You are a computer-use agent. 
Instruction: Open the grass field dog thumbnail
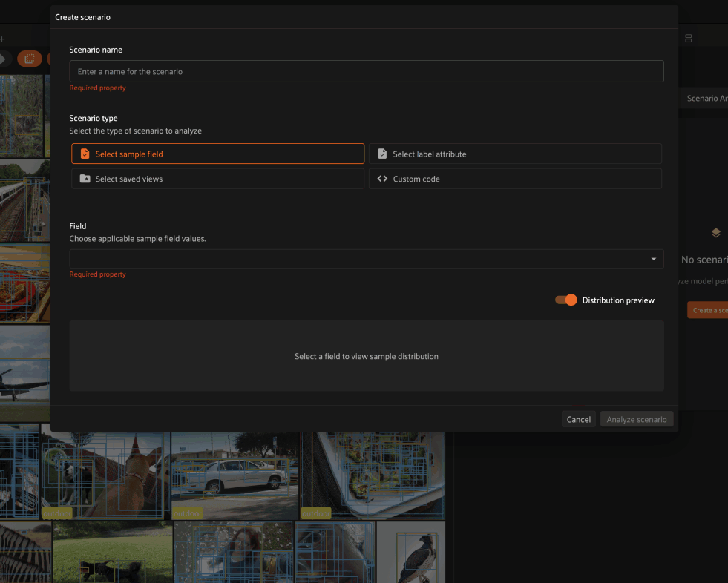[x=113, y=553]
